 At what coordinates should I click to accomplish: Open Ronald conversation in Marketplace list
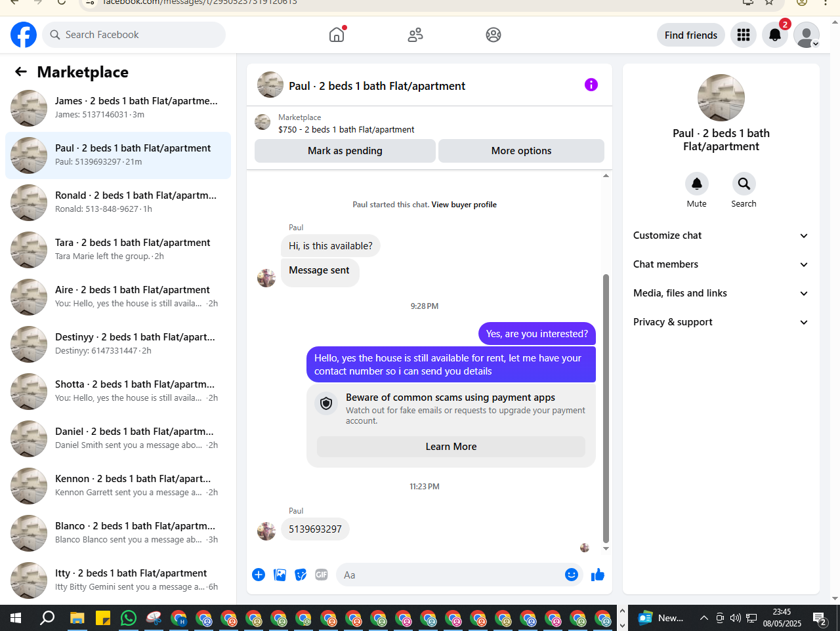click(118, 203)
